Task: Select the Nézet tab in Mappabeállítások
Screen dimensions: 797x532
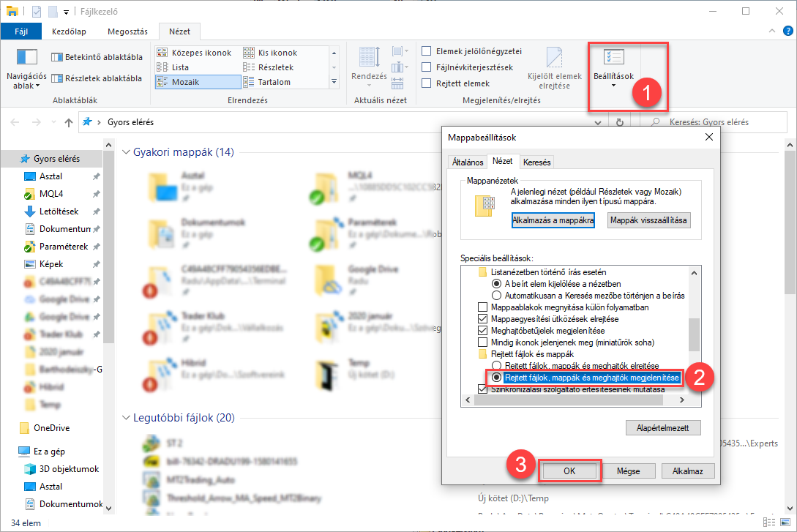Action: pos(502,161)
